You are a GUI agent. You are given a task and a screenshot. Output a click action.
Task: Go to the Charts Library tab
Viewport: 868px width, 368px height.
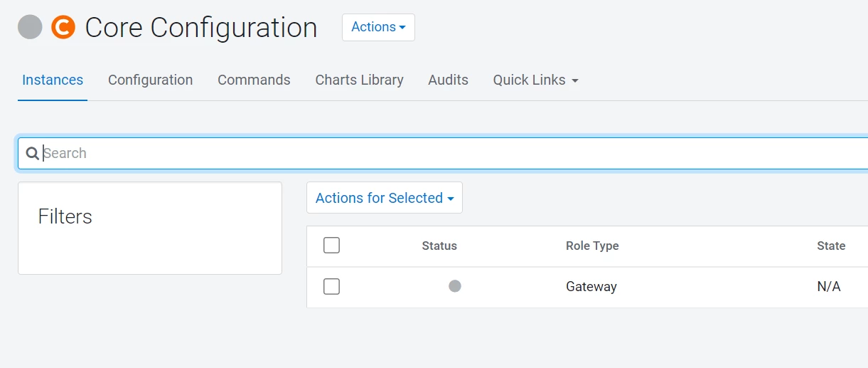pos(359,80)
